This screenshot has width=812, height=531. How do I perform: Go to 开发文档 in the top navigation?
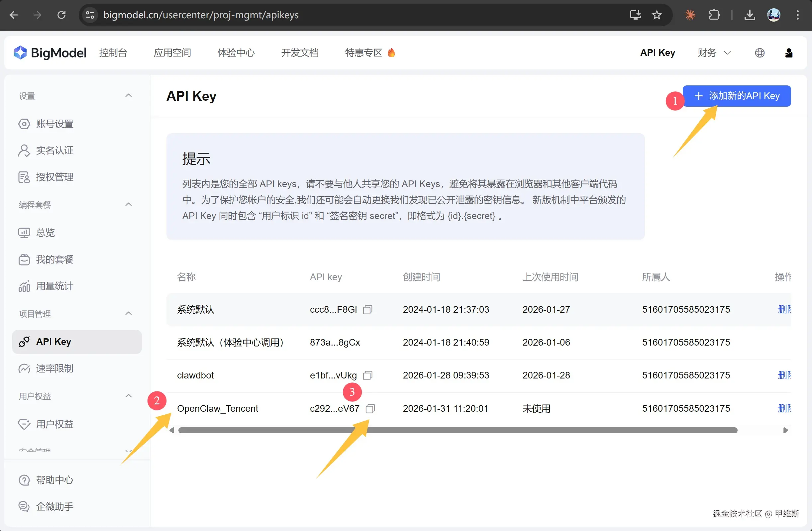click(x=300, y=53)
